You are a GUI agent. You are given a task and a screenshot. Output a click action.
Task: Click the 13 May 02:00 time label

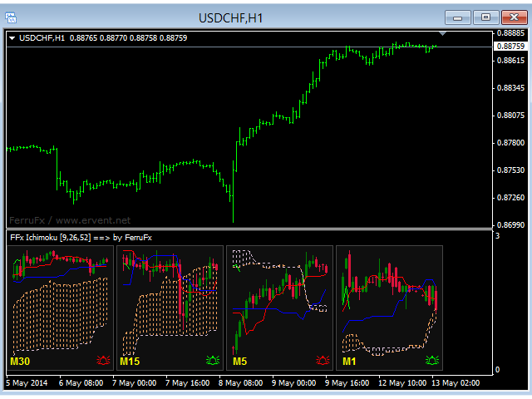tap(456, 383)
